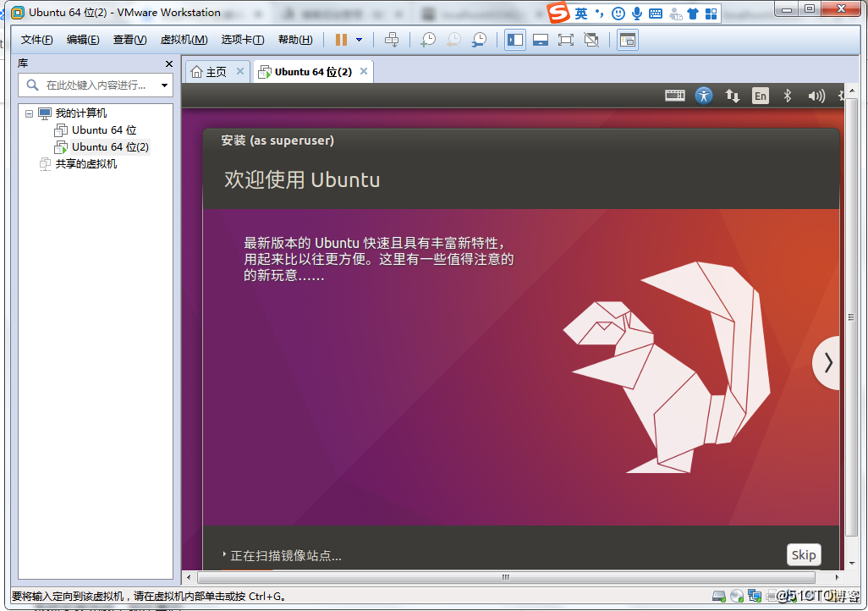Viewport: 868px width, 611px height.
Task: Pause the virtual machine with the orange pause button
Action: coord(341,40)
